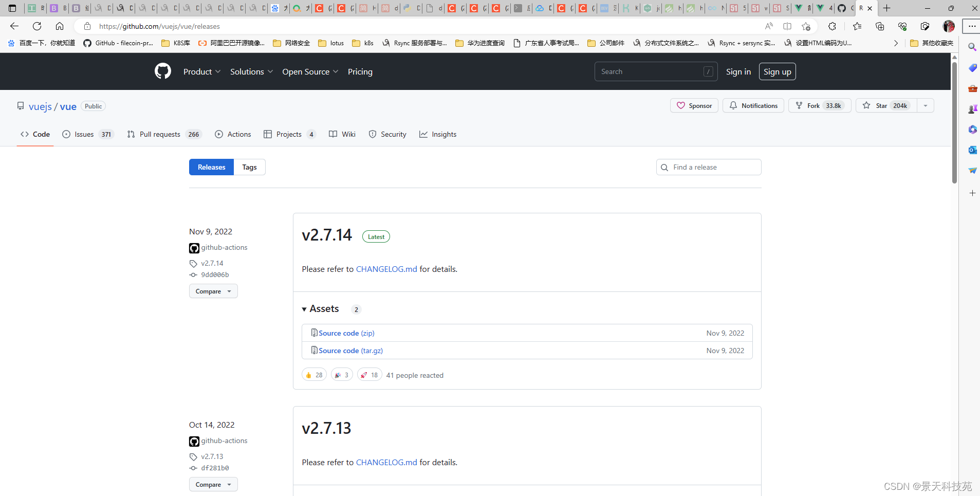
Task: Open Compare dropdown for v2.7.14
Action: click(213, 291)
